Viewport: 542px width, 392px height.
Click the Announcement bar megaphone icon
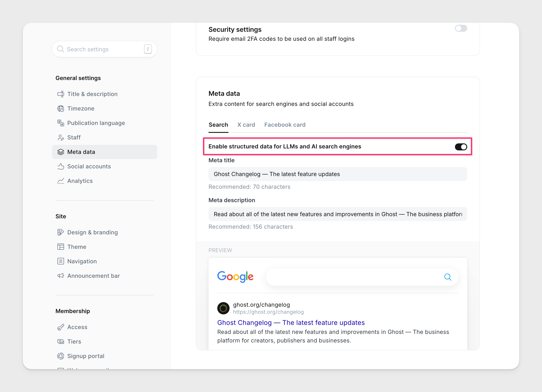tap(61, 276)
